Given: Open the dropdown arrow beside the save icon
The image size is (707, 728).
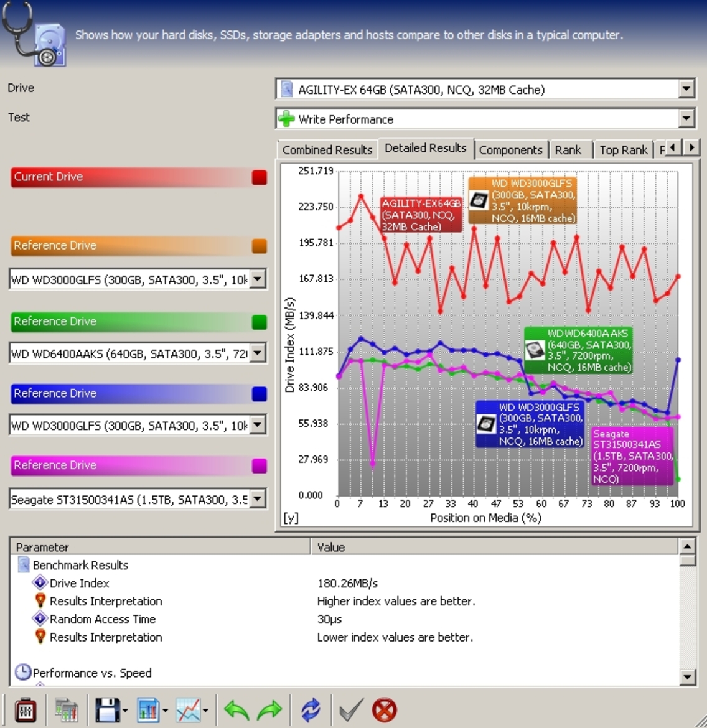Looking at the screenshot, I should [x=124, y=711].
